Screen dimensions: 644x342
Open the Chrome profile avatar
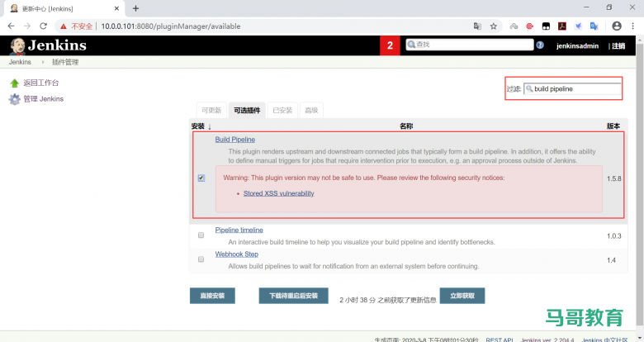click(x=617, y=26)
